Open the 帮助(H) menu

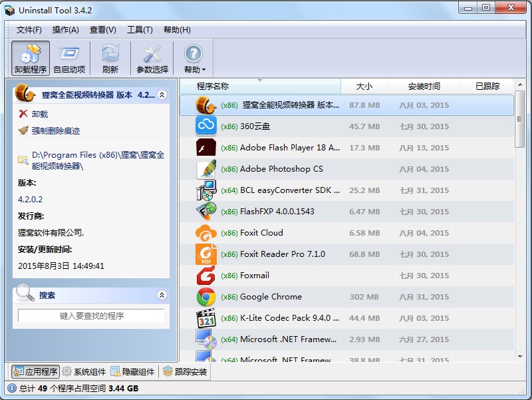tap(177, 30)
